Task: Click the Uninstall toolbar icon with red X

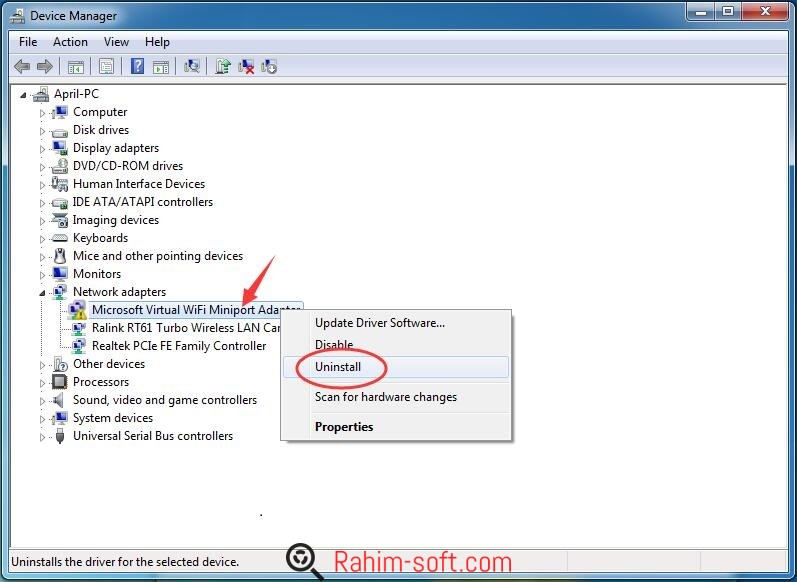Action: (x=246, y=66)
